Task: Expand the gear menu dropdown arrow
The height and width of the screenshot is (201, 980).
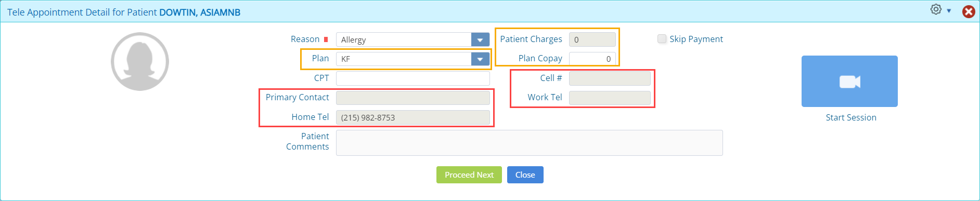Action: pos(949,11)
